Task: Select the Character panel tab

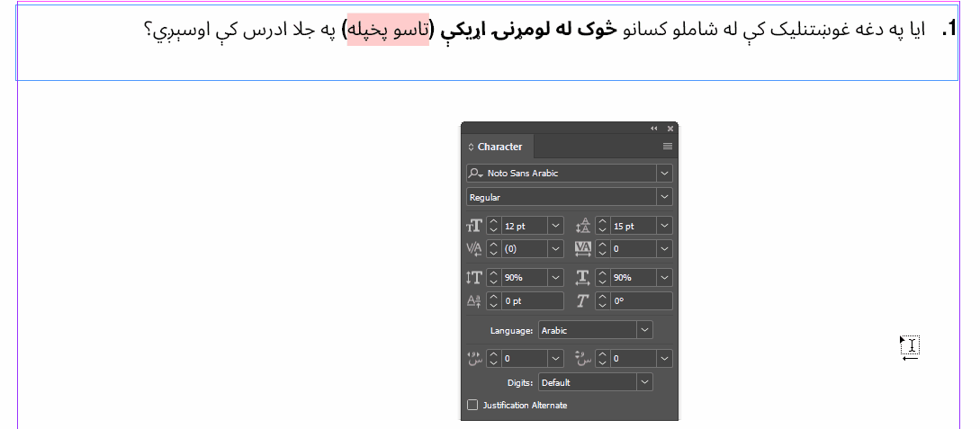Action: (498, 147)
